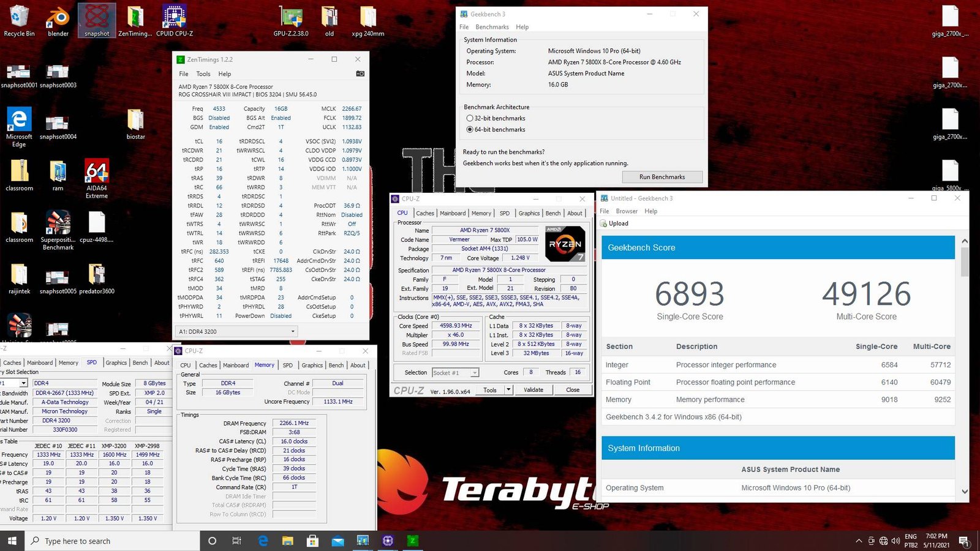
Task: Open the giga_2700x file at top right
Action: click(x=950, y=21)
